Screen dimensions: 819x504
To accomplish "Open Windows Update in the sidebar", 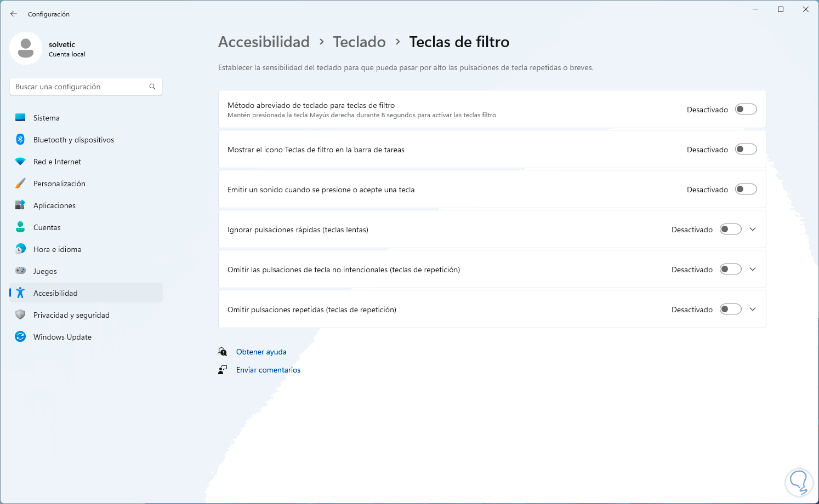I will (86, 337).
